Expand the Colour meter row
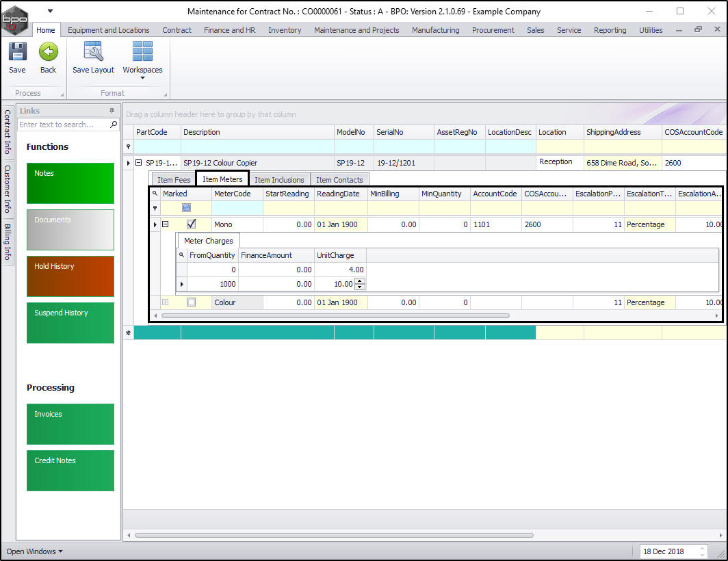The height and width of the screenshot is (561, 728). (165, 302)
